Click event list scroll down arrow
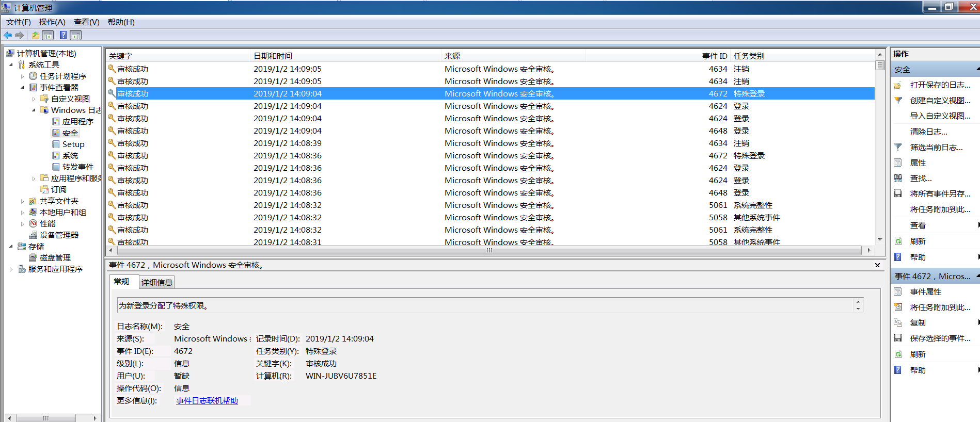 tap(880, 239)
